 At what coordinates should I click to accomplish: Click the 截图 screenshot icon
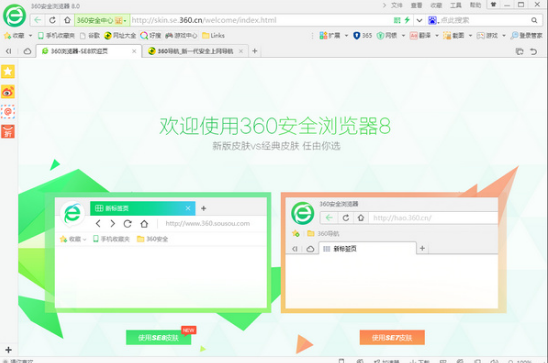(454, 35)
